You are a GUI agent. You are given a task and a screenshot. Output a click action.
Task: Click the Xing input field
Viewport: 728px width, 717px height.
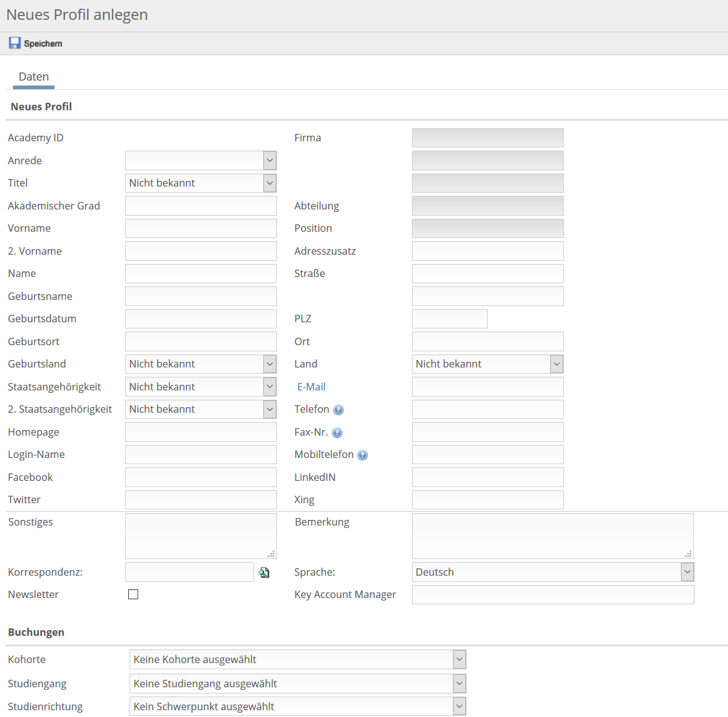[x=488, y=499]
